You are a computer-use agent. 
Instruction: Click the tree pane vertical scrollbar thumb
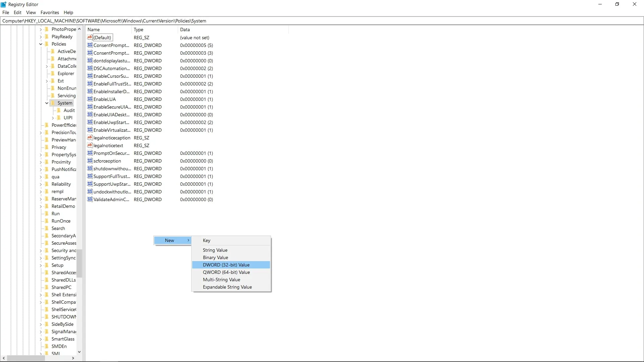pyautogui.click(x=79, y=263)
